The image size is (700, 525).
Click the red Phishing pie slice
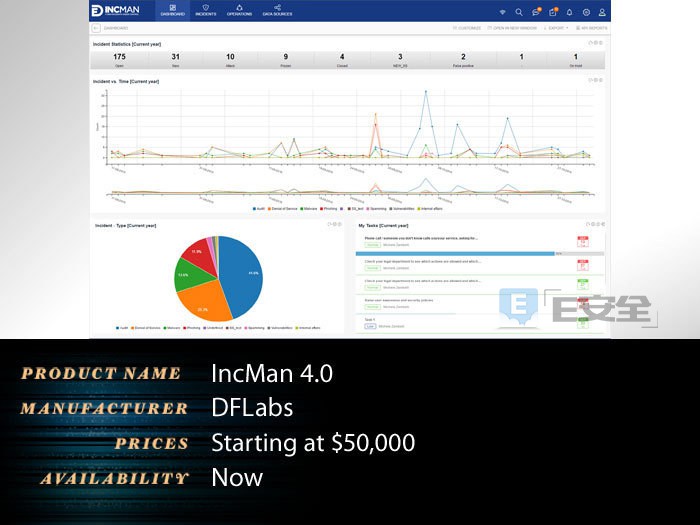201,257
